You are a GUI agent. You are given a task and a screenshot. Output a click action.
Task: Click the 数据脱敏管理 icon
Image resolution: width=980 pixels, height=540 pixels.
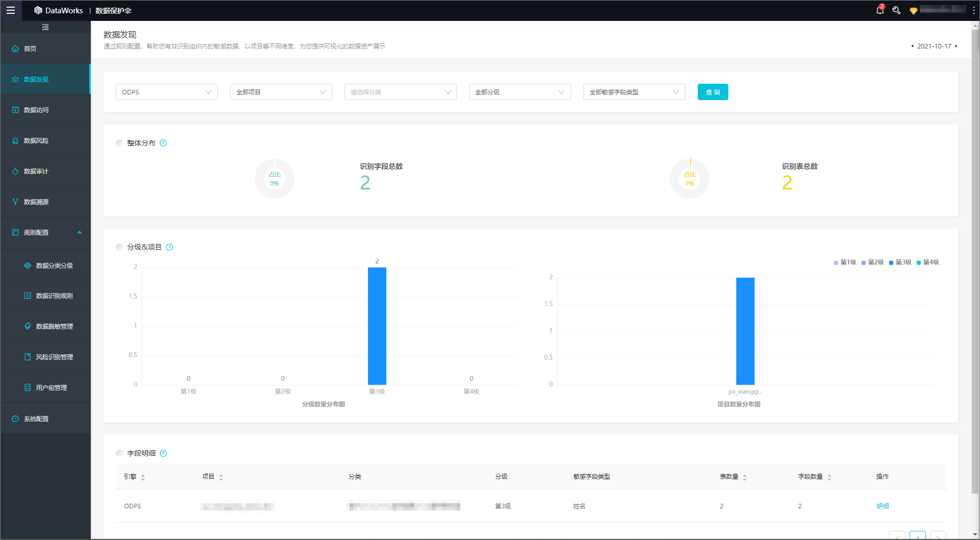point(28,326)
